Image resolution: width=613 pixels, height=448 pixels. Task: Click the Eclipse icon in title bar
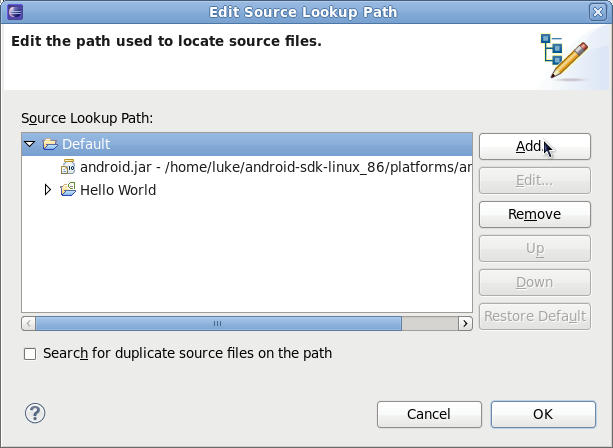click(15, 12)
